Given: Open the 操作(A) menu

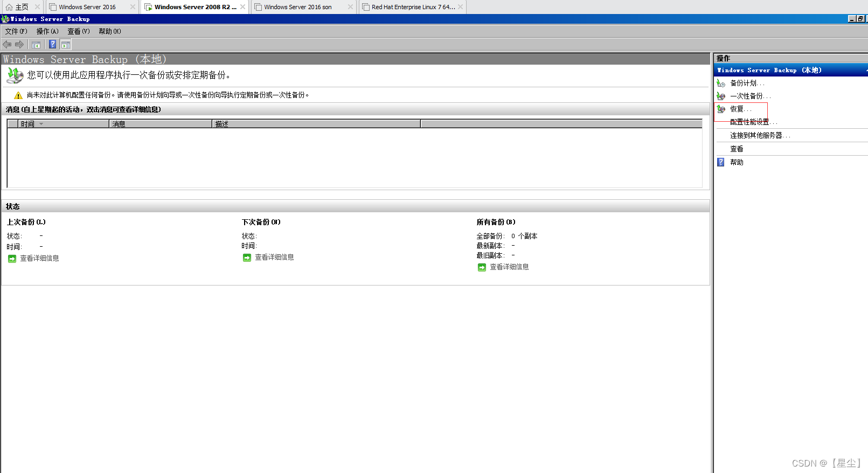Looking at the screenshot, I should click(x=47, y=31).
